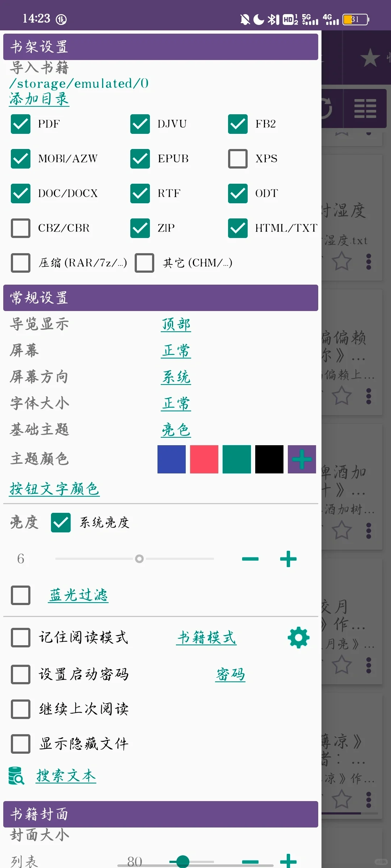Tap the refresh library icon
This screenshot has width=391, height=868.
point(327,108)
